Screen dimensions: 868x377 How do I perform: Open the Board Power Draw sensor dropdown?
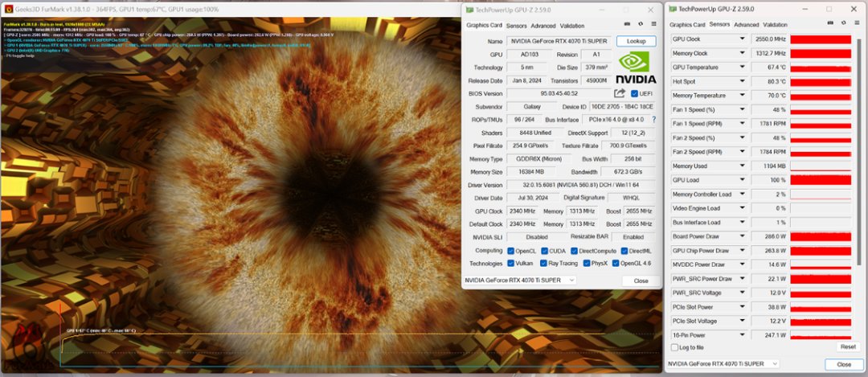click(x=743, y=236)
